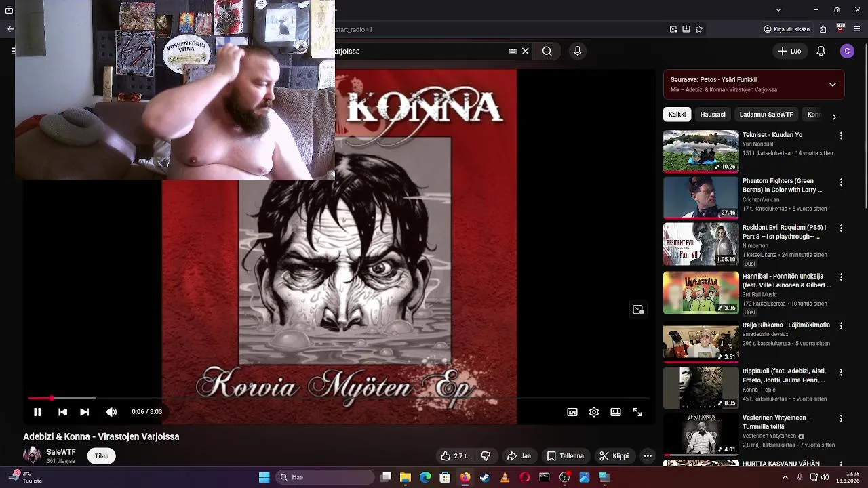The width and height of the screenshot is (868, 488).
Task: Run the YouTube search
Action: (x=547, y=51)
